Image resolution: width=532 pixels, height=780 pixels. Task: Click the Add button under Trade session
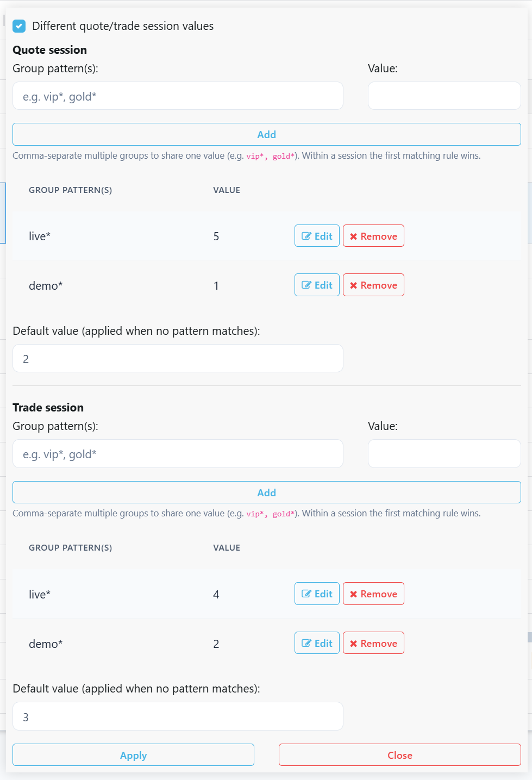(x=267, y=492)
